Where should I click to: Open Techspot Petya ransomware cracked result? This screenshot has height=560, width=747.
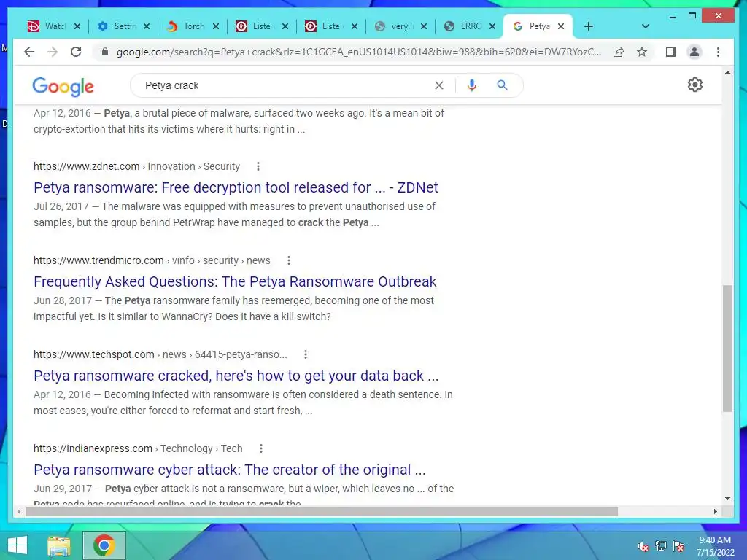click(236, 376)
